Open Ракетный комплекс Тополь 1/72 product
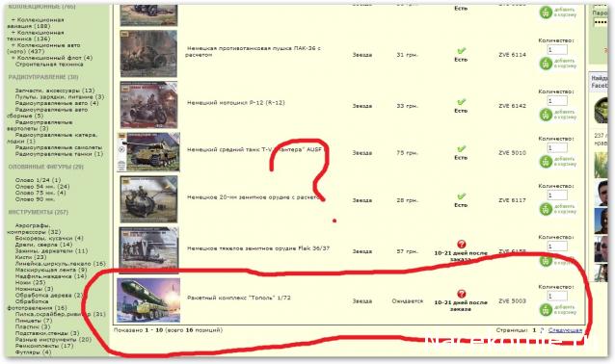Image resolution: width=615 pixels, height=364 pixels. [239, 298]
